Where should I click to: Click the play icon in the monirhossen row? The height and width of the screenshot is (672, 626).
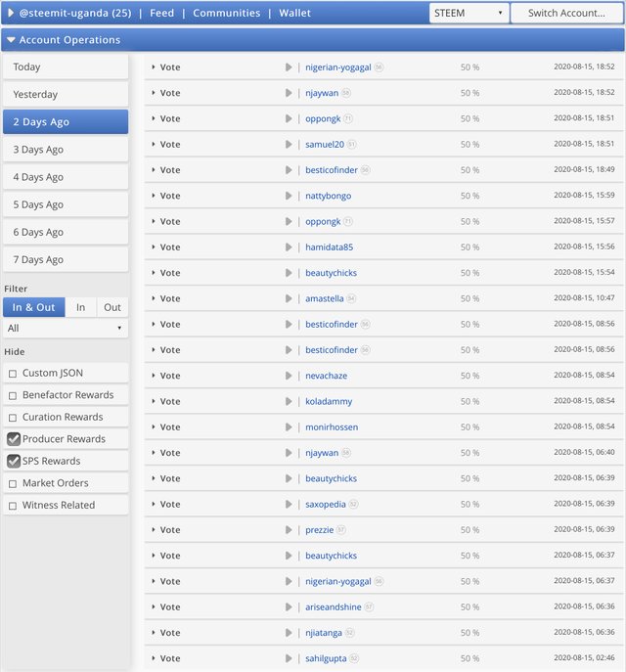tap(289, 427)
